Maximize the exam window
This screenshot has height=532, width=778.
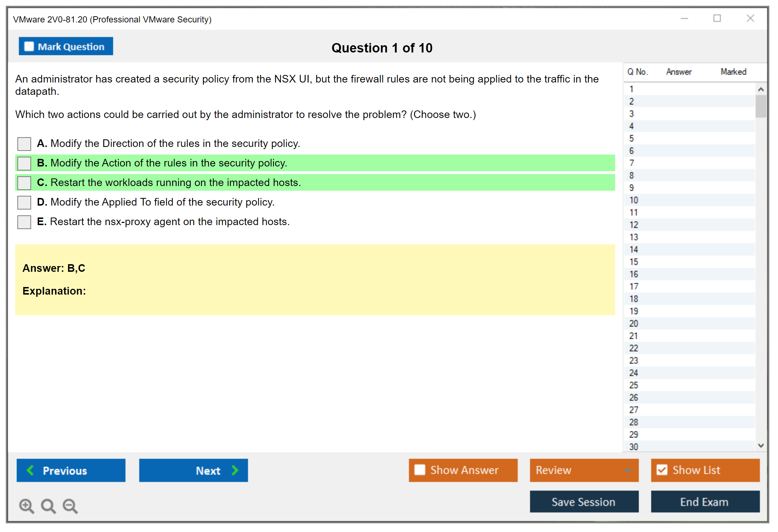click(717, 18)
